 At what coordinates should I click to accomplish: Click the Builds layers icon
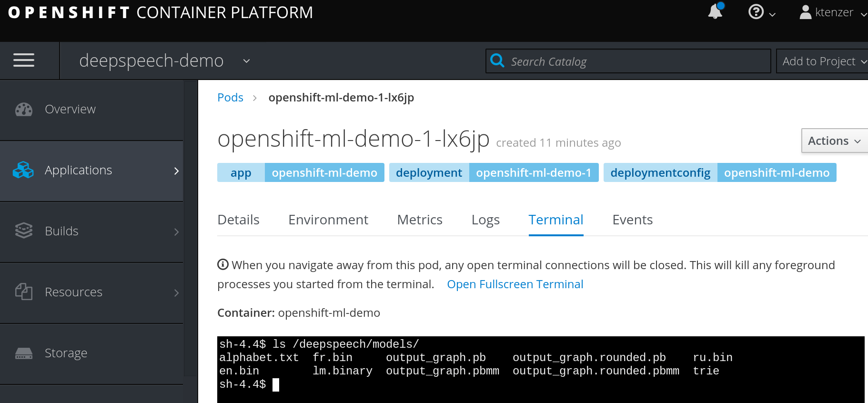[x=24, y=231]
